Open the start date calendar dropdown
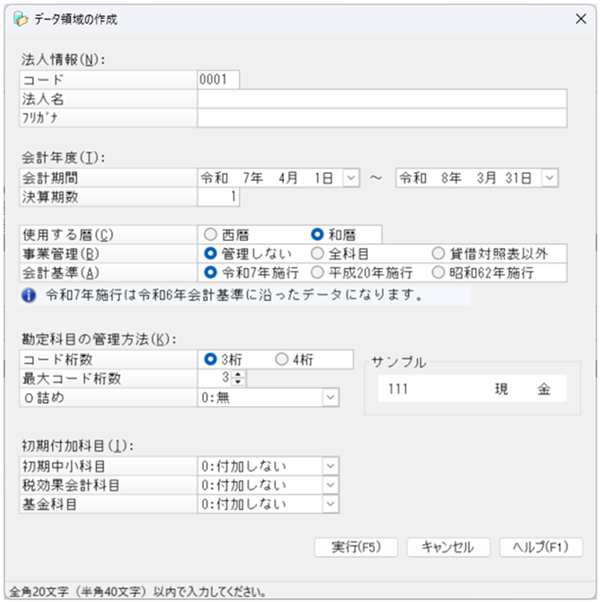Image resolution: width=600 pixels, height=602 pixels. pos(351,177)
